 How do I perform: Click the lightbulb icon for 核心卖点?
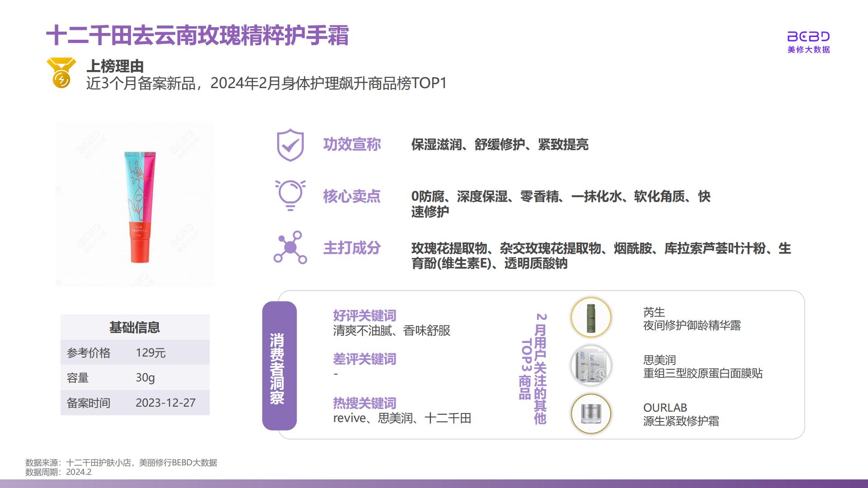pyautogui.click(x=290, y=195)
